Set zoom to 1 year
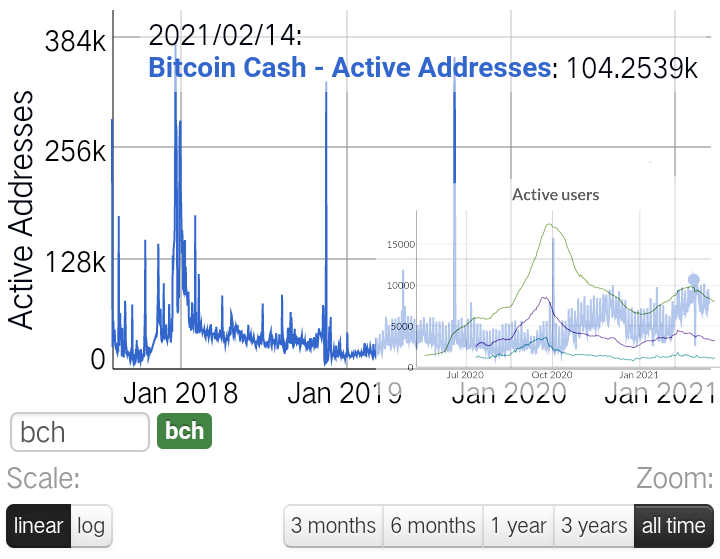The width and height of the screenshot is (720, 559). tap(518, 525)
